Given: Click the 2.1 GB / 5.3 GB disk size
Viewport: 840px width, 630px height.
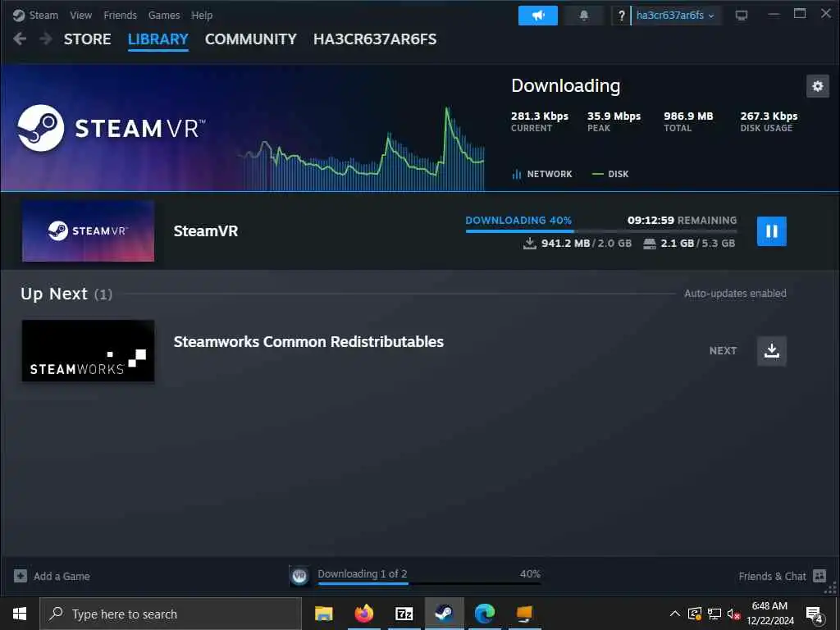Looking at the screenshot, I should point(689,243).
